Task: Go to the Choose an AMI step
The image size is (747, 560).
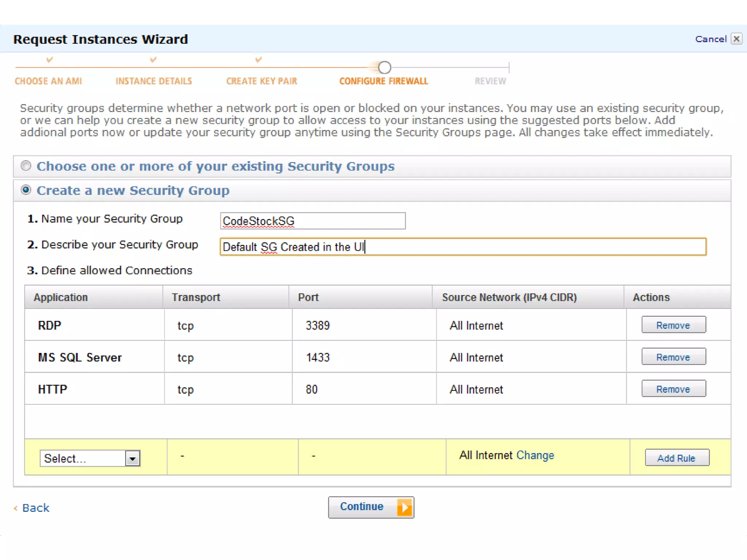Action: click(x=48, y=81)
